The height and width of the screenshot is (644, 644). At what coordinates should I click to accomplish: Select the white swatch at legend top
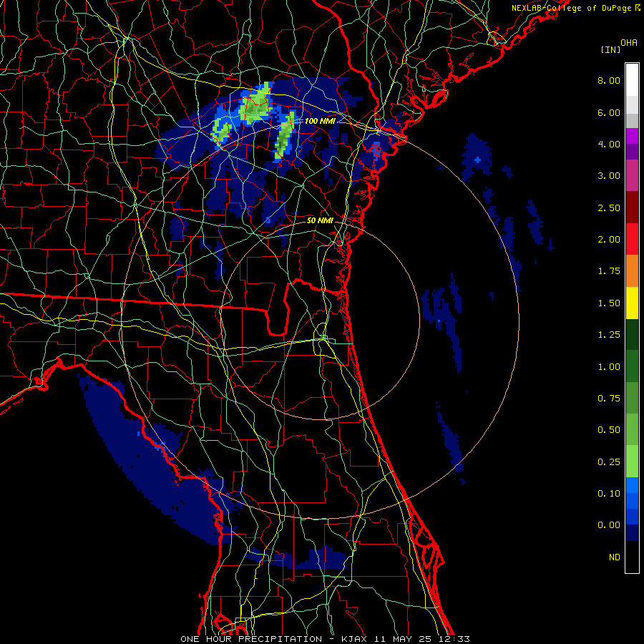[632, 80]
